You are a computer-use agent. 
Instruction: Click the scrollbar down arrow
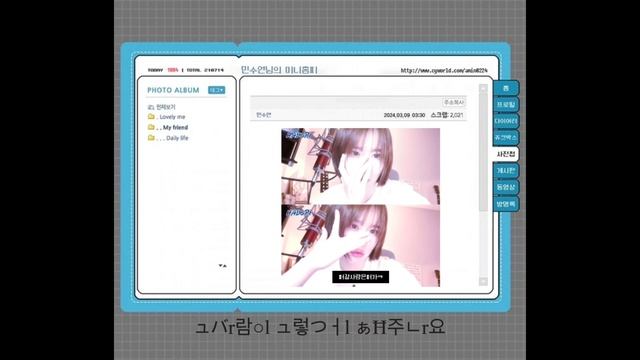point(483,281)
